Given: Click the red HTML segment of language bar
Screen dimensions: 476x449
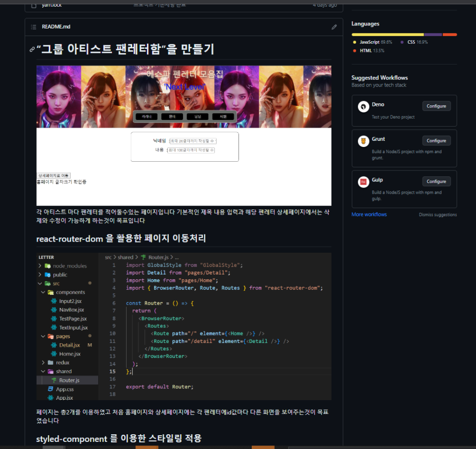Looking at the screenshot, I should tap(450, 35).
